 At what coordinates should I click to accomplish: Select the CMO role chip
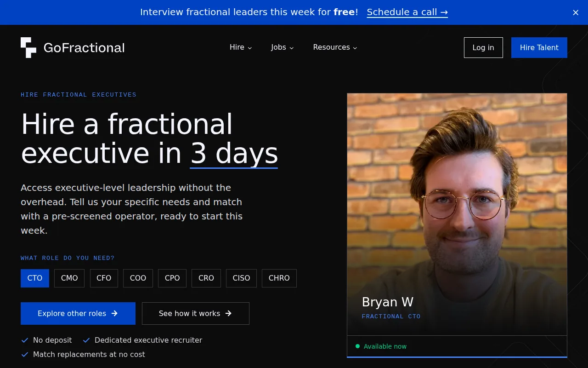[x=69, y=278]
